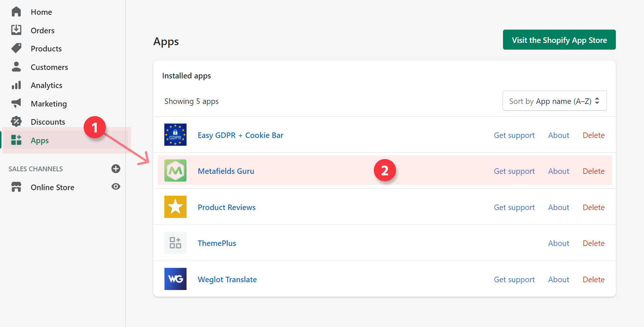The image size is (644, 327).
Task: Click the Analytics bar chart icon
Action: point(16,85)
